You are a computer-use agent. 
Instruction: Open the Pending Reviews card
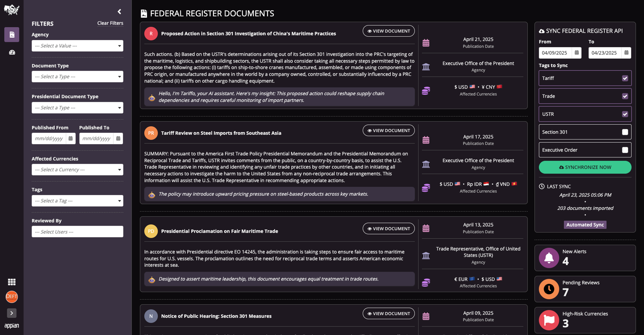(585, 289)
